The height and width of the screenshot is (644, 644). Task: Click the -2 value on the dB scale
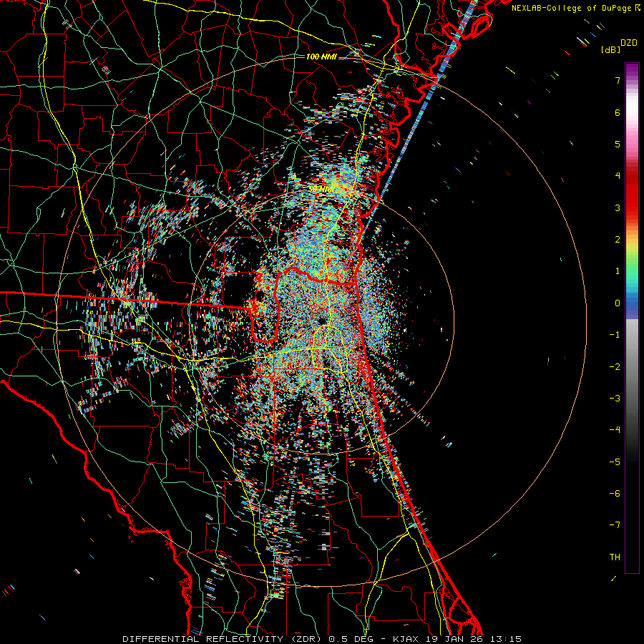coord(615,367)
